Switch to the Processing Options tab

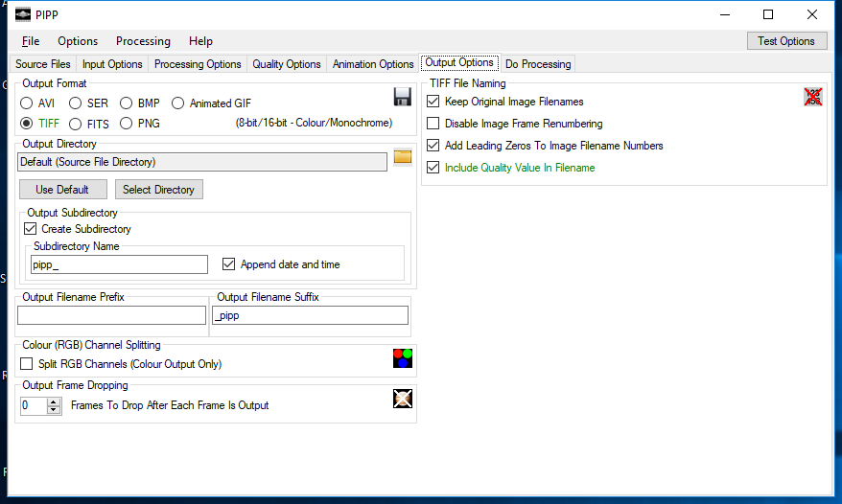tap(198, 64)
